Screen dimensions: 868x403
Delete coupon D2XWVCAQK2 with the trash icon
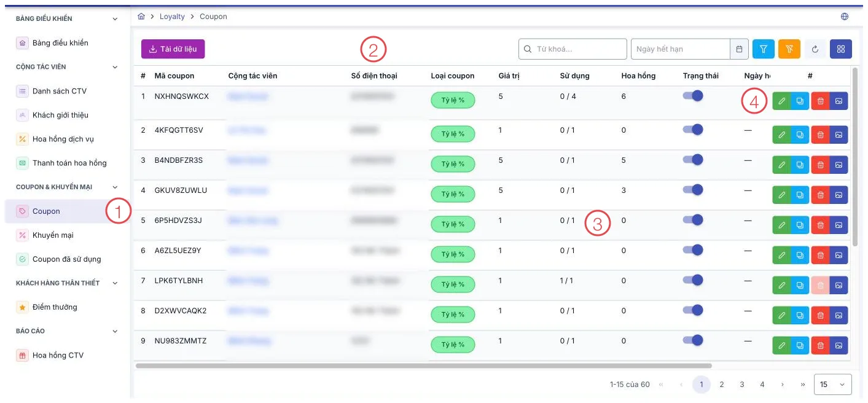pos(820,315)
